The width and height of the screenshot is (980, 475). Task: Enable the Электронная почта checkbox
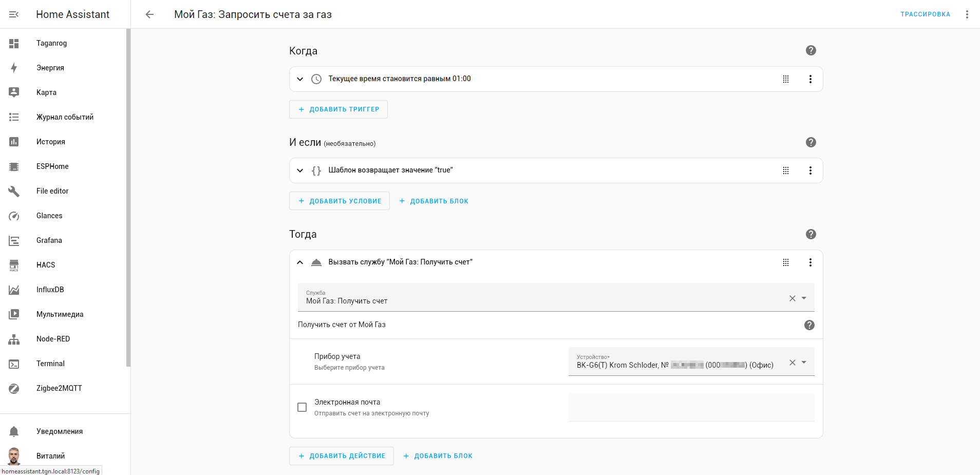click(302, 407)
